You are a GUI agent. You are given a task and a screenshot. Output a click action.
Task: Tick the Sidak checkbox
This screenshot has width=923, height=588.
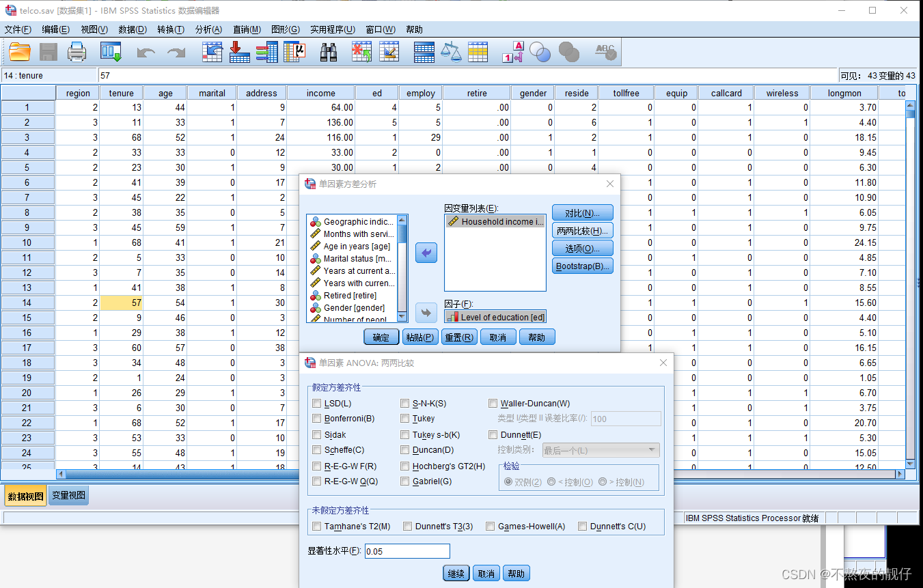pyautogui.click(x=317, y=434)
